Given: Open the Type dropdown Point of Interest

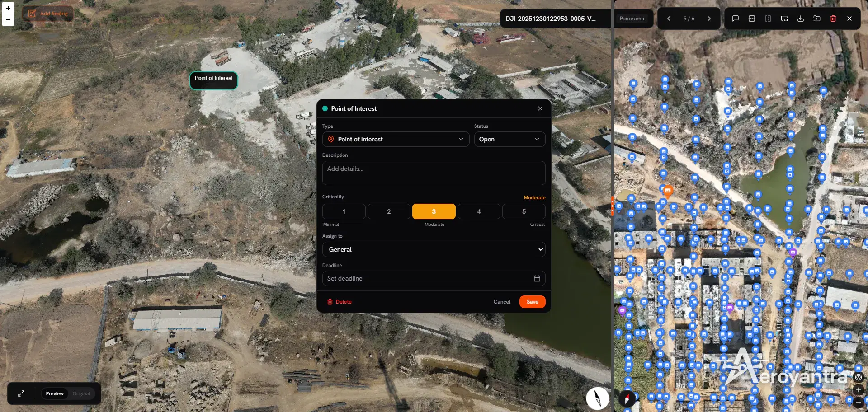Looking at the screenshot, I should (x=396, y=139).
